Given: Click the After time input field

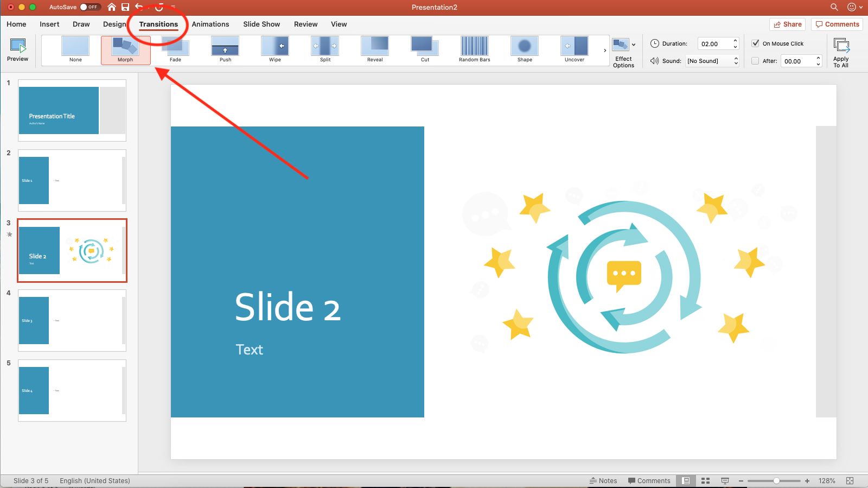Looking at the screenshot, I should click(797, 61).
